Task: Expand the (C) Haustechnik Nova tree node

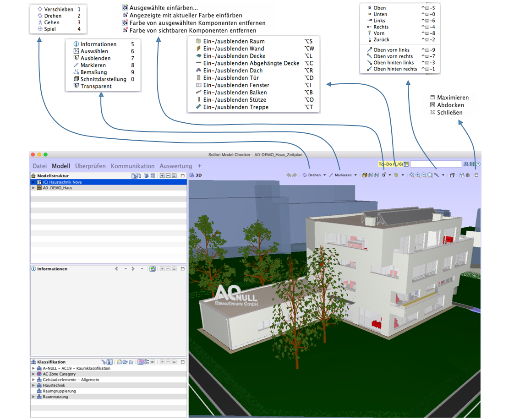Action: [x=33, y=182]
